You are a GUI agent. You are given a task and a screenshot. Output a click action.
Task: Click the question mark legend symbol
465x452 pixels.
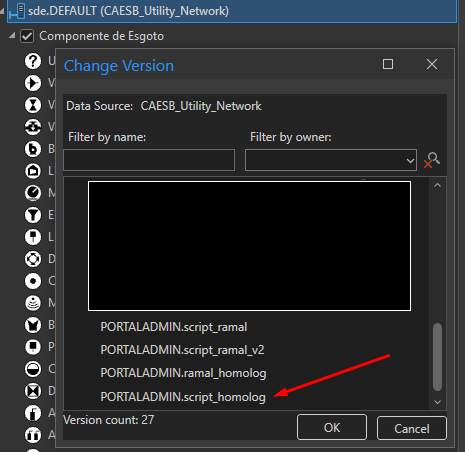point(33,61)
